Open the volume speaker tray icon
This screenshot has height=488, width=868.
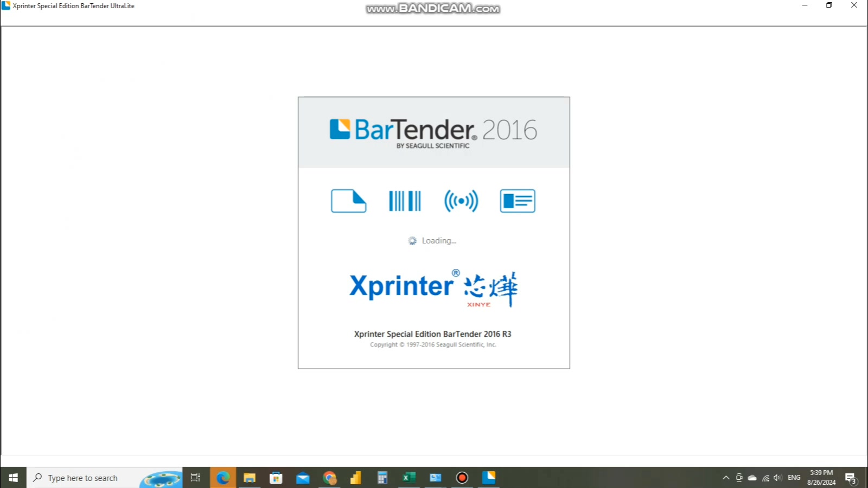click(778, 478)
